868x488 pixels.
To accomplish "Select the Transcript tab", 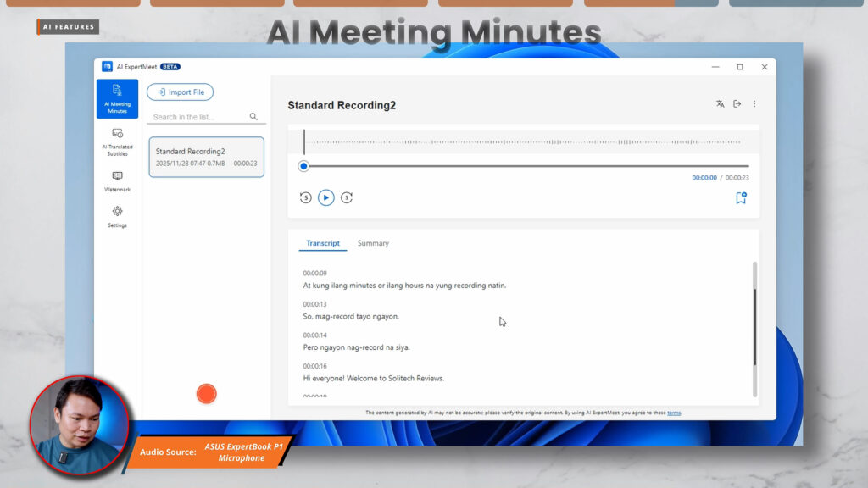I will (323, 243).
